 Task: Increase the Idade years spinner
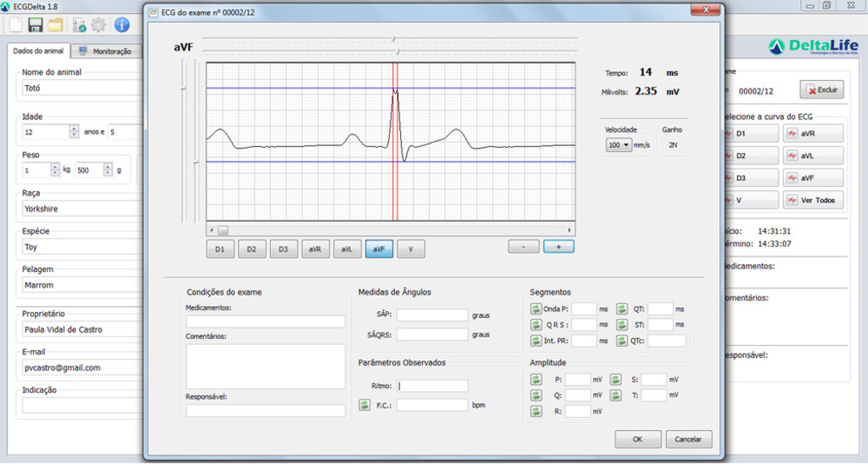(74, 128)
